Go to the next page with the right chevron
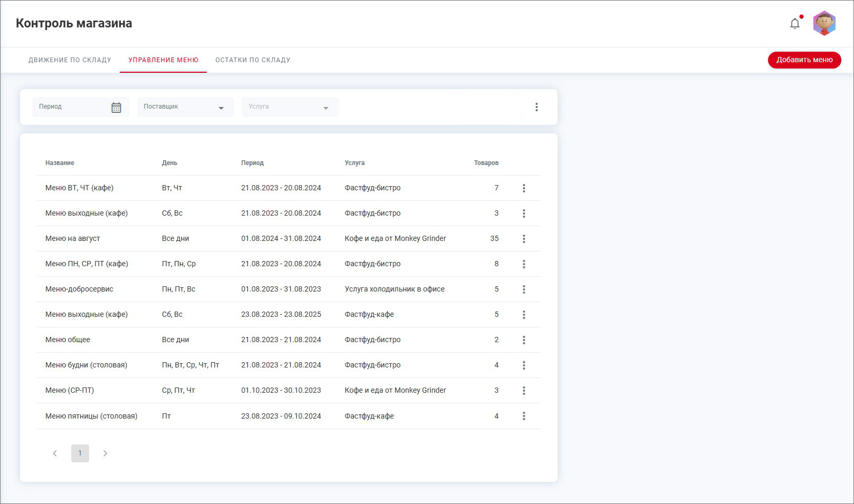Image resolution: width=854 pixels, height=504 pixels. click(105, 453)
